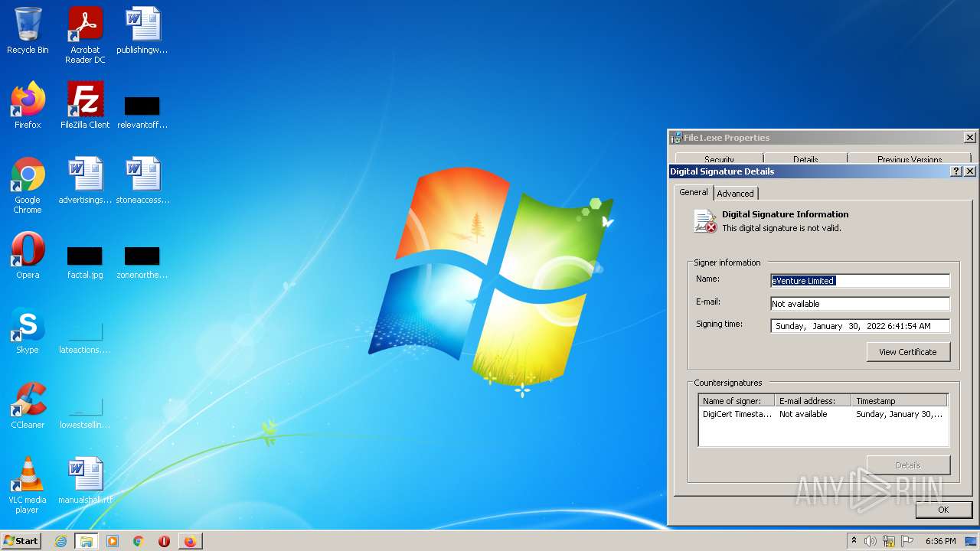Open Chrome from the taskbar
980x551 pixels.
point(139,541)
